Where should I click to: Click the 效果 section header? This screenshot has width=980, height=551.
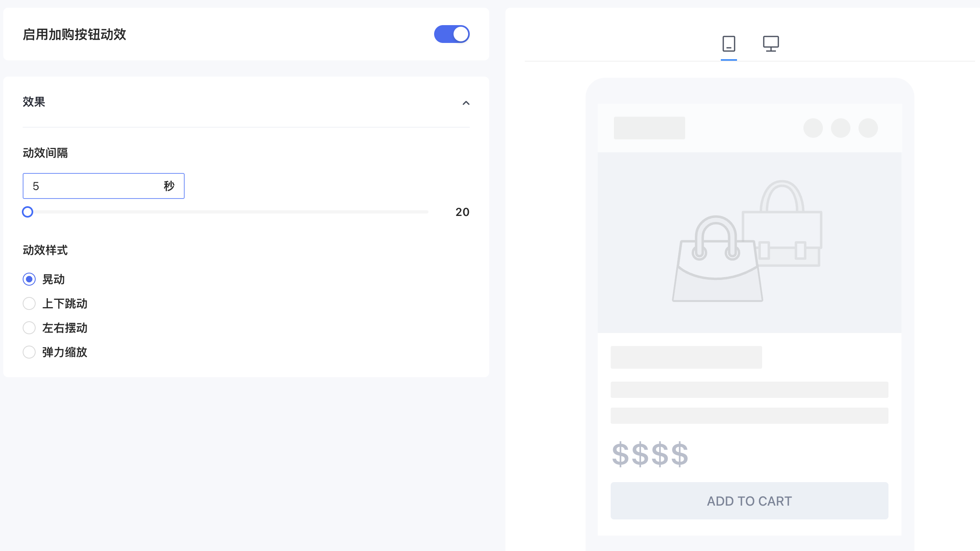(246, 102)
